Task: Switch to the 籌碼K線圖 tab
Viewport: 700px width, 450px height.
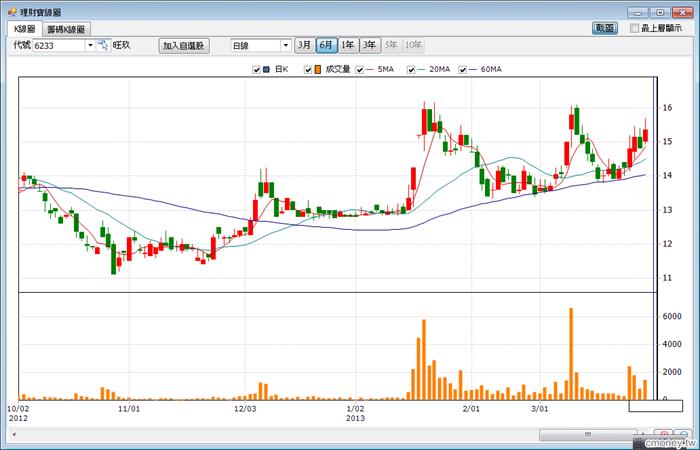Action: point(66,30)
